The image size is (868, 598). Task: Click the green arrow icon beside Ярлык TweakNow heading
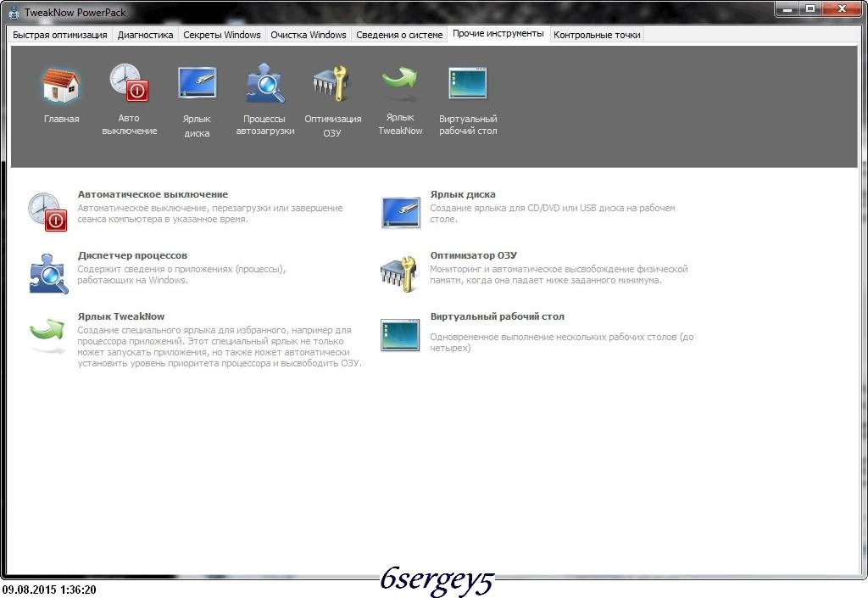[x=47, y=336]
